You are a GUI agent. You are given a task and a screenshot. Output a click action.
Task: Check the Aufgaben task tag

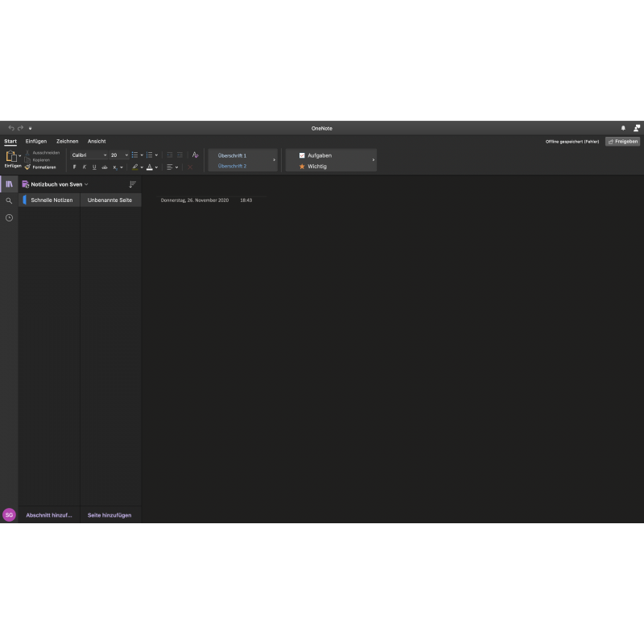point(302,155)
